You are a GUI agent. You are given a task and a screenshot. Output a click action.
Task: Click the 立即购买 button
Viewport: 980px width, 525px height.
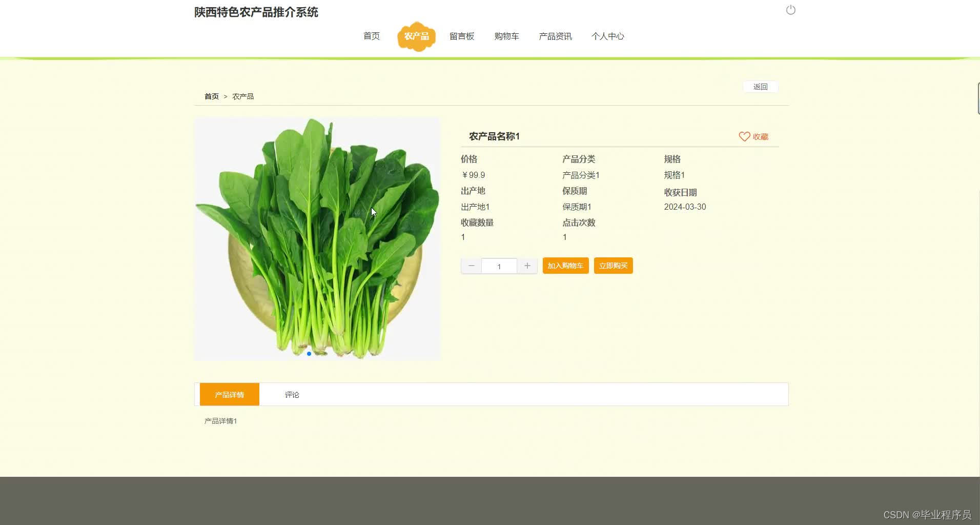coord(613,266)
